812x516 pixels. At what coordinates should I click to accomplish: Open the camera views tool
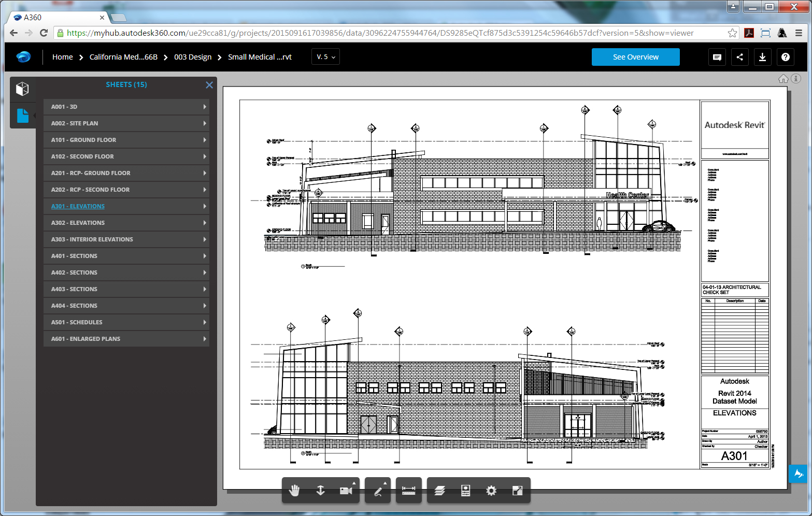[x=346, y=491]
